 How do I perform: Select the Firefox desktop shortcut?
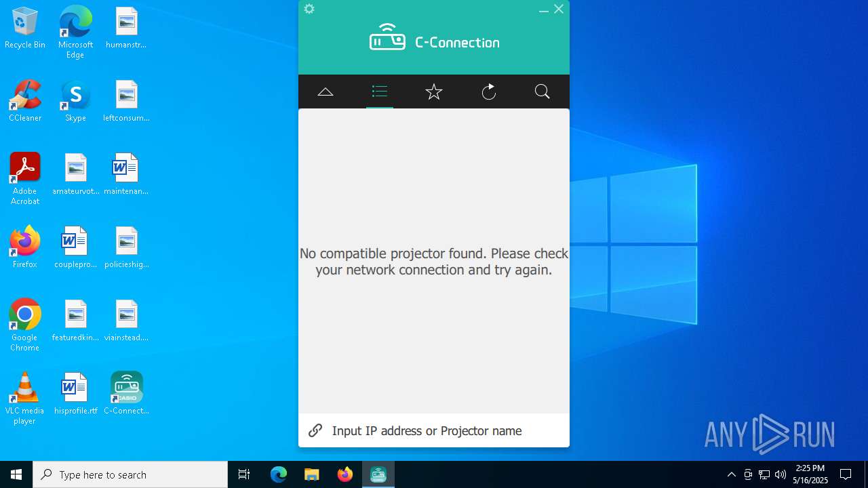(x=25, y=248)
